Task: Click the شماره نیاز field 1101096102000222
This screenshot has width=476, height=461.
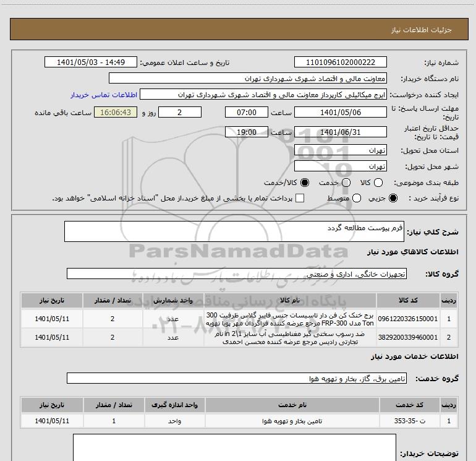Action: (340, 62)
